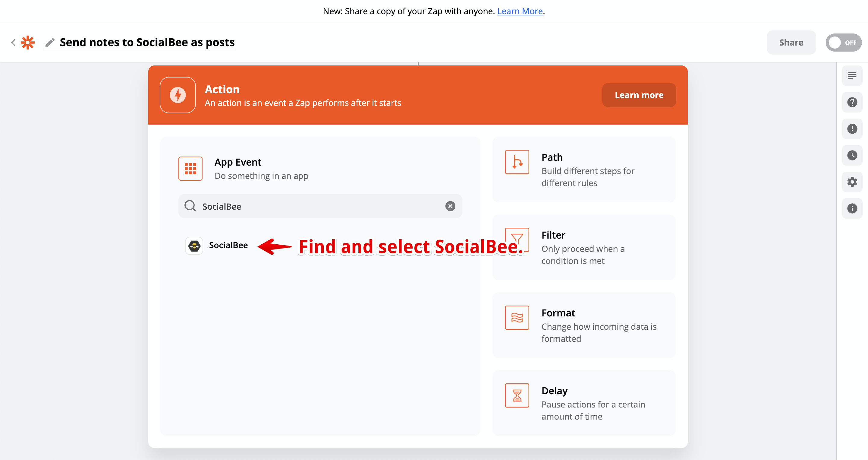Viewport: 868px width, 460px height.
Task: Choose the Delay action option
Action: pyautogui.click(x=583, y=403)
